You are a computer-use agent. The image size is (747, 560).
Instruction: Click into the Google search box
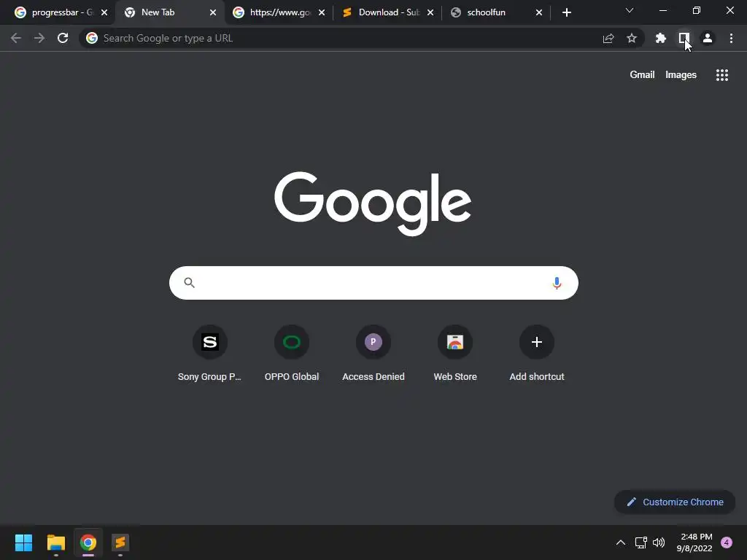373,283
